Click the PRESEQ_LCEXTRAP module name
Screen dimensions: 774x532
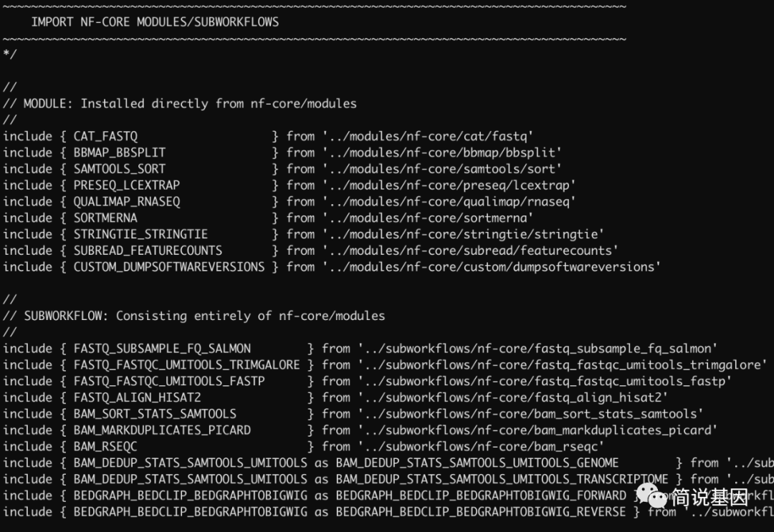127,185
